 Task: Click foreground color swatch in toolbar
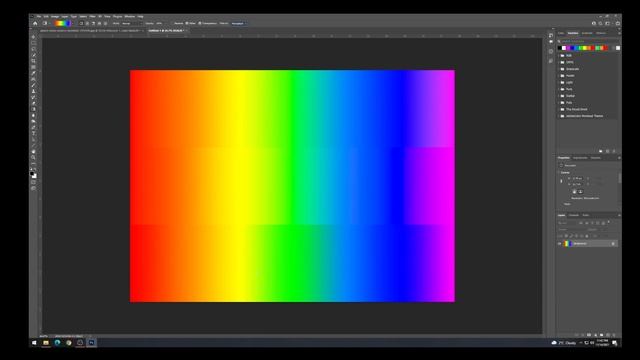coord(32,173)
